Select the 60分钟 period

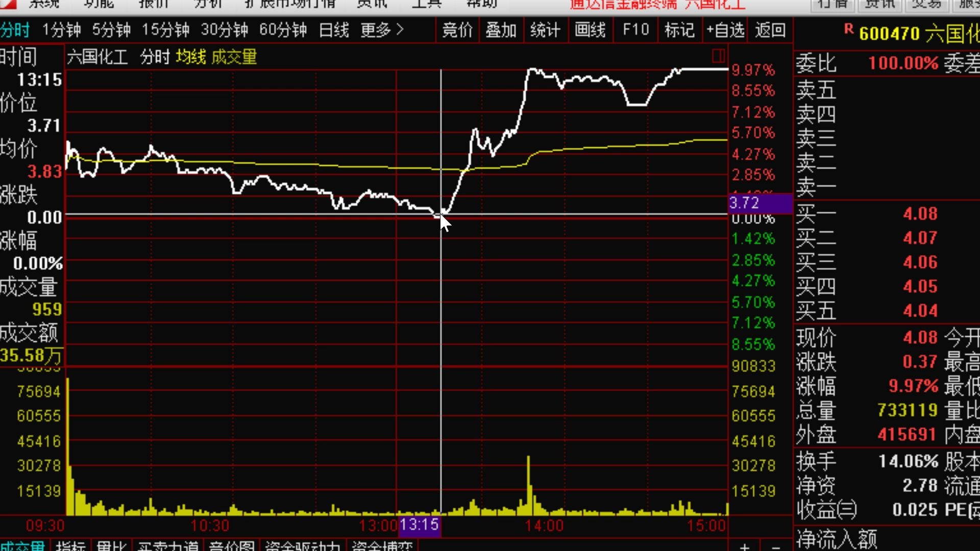[283, 30]
